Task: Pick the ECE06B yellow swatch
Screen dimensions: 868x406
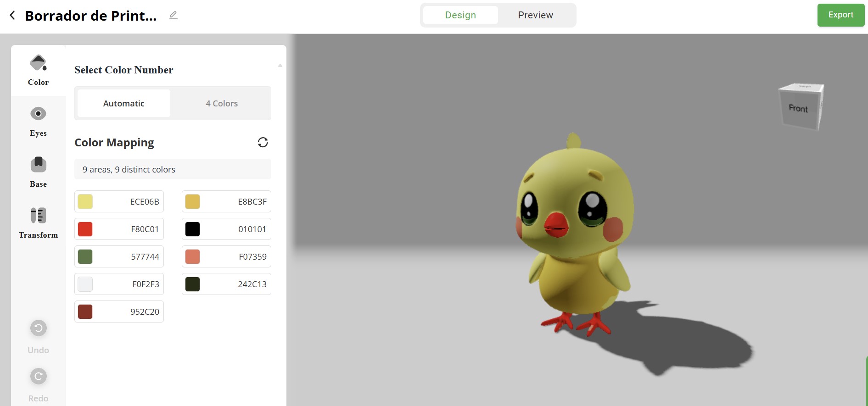Action: coord(85,201)
